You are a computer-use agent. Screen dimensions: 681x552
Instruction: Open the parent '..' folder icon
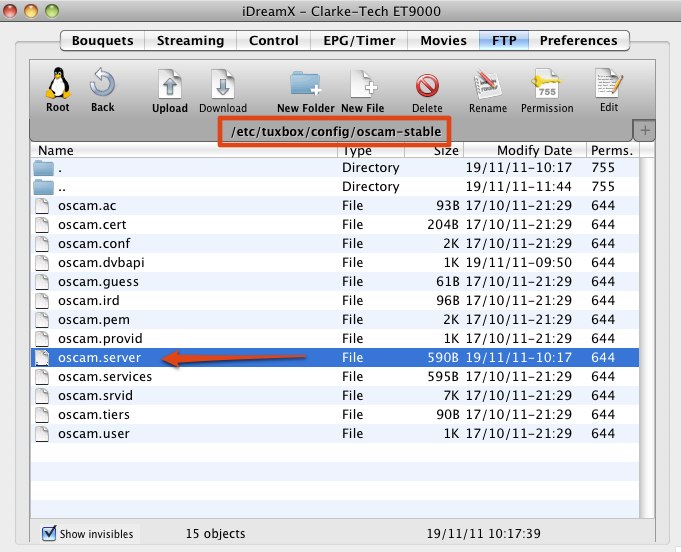[43, 187]
